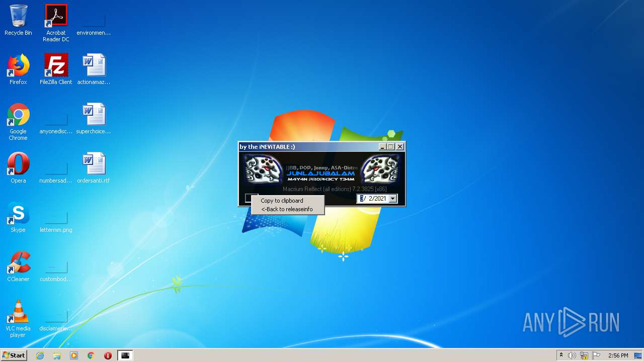The height and width of the screenshot is (362, 644).
Task: Click the month field in 3/2/2021 date
Action: [x=361, y=199]
